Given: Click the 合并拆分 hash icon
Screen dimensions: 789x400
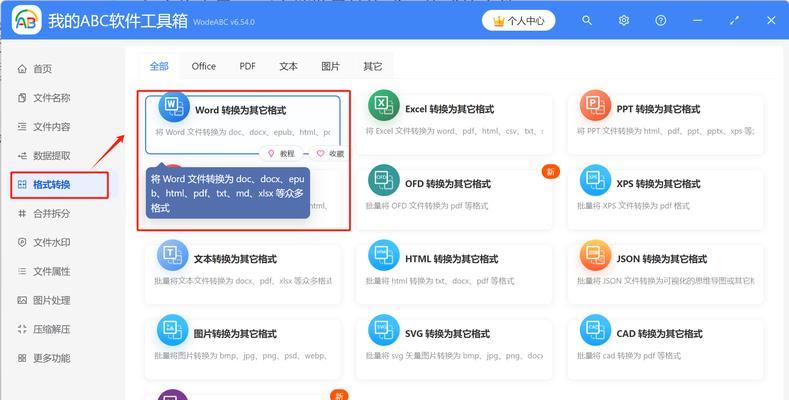Looking at the screenshot, I should click(22, 214).
